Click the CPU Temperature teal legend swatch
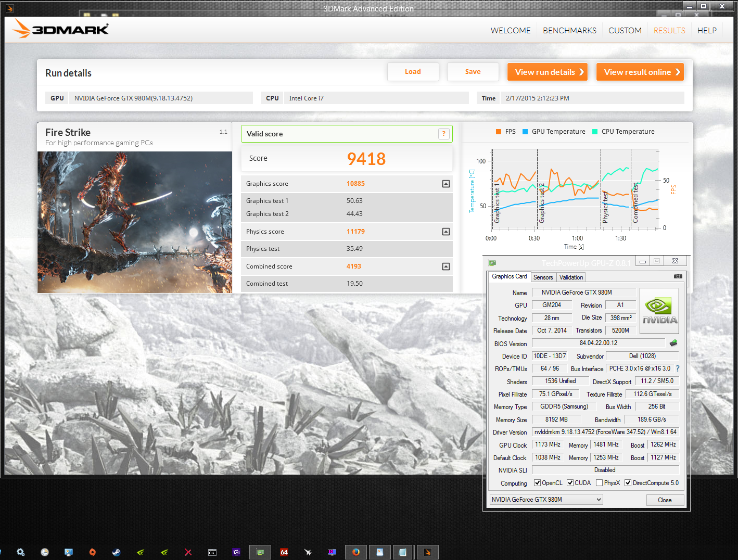This screenshot has height=560, width=738. pos(595,132)
